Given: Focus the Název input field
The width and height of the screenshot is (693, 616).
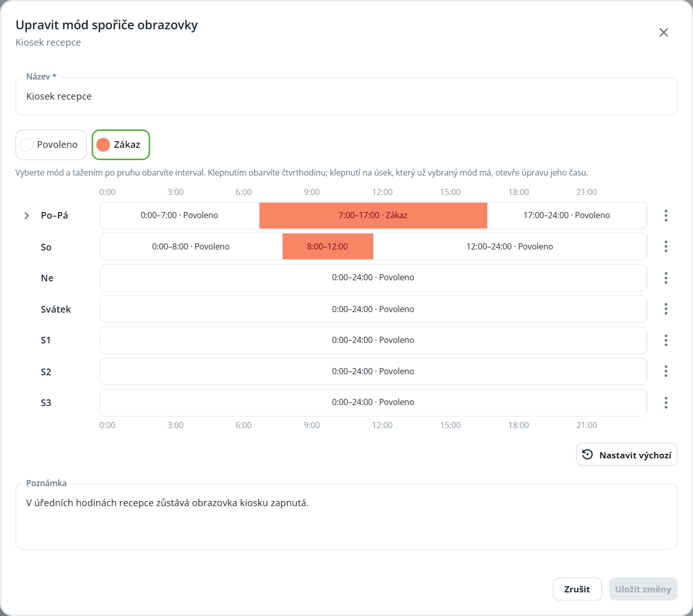Looking at the screenshot, I should (x=346, y=97).
